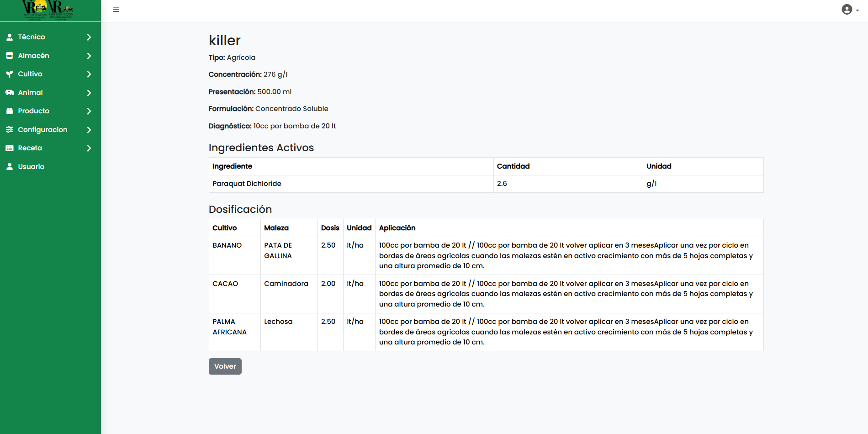Viewport: 868px width, 434px height.
Task: Open the Producto menu item
Action: (x=50, y=111)
